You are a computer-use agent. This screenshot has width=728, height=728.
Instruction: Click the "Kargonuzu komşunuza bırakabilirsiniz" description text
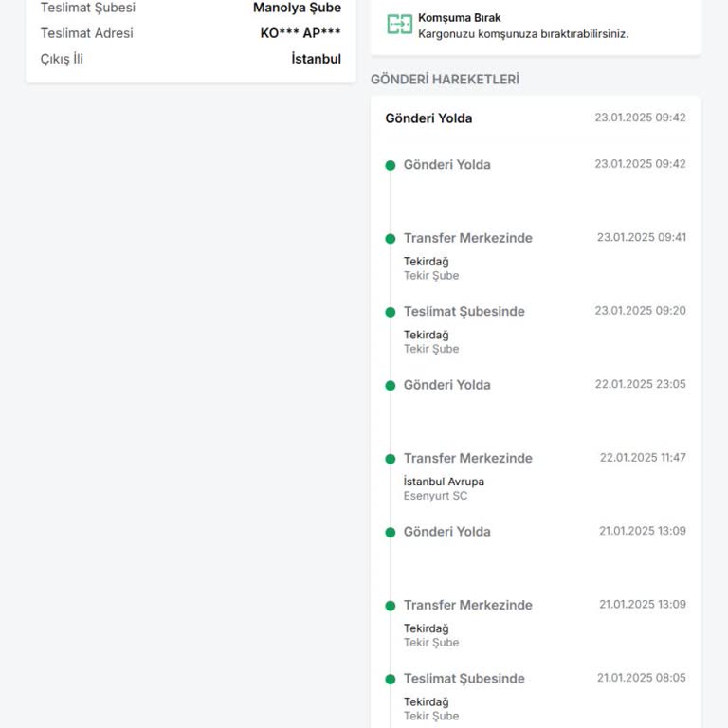(x=523, y=34)
